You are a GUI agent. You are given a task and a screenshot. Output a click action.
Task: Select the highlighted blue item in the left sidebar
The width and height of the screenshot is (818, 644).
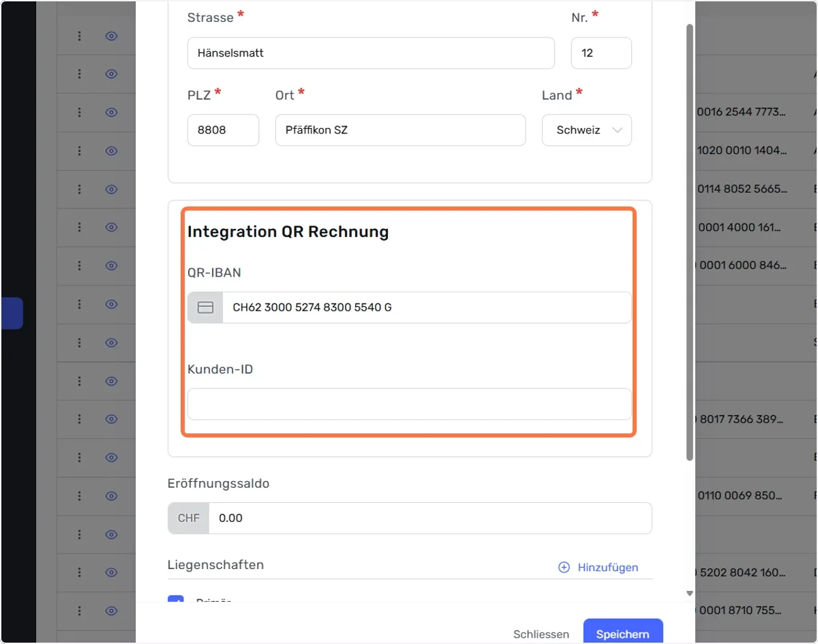[x=12, y=313]
